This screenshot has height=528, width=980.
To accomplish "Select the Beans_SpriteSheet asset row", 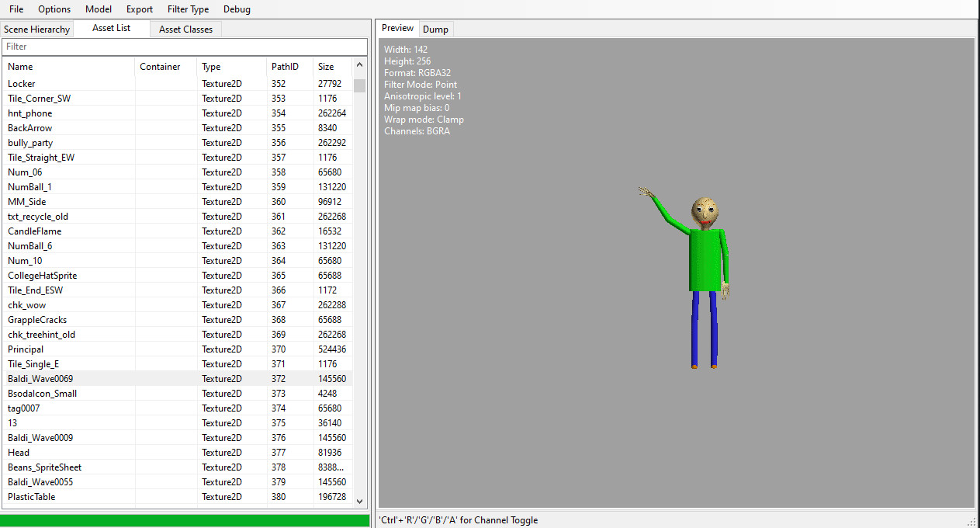I will tap(44, 467).
